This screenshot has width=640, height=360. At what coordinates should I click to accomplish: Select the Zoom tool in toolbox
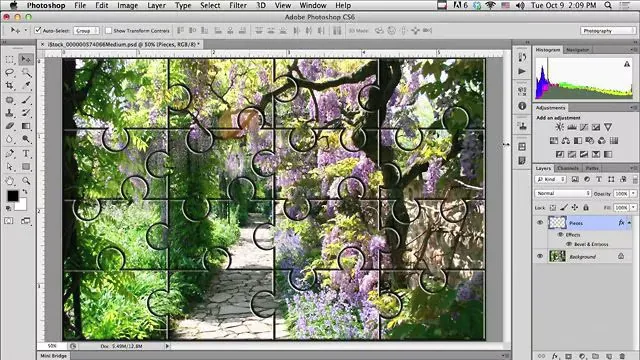click(x=26, y=180)
